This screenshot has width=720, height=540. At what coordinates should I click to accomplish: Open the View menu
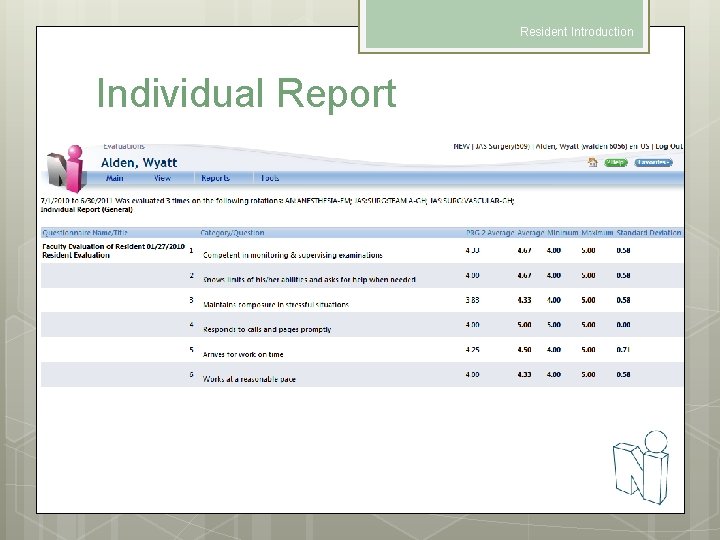click(162, 178)
